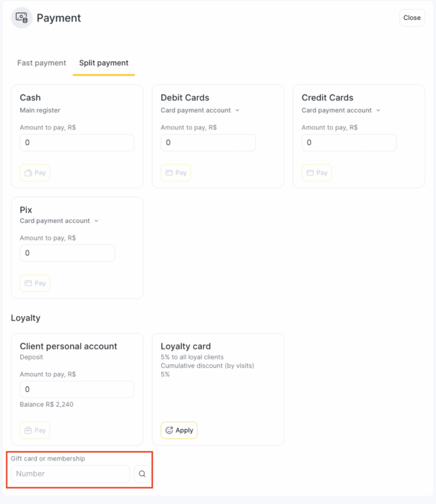Click the Pix amount to pay field
The image size is (436, 504).
click(67, 253)
